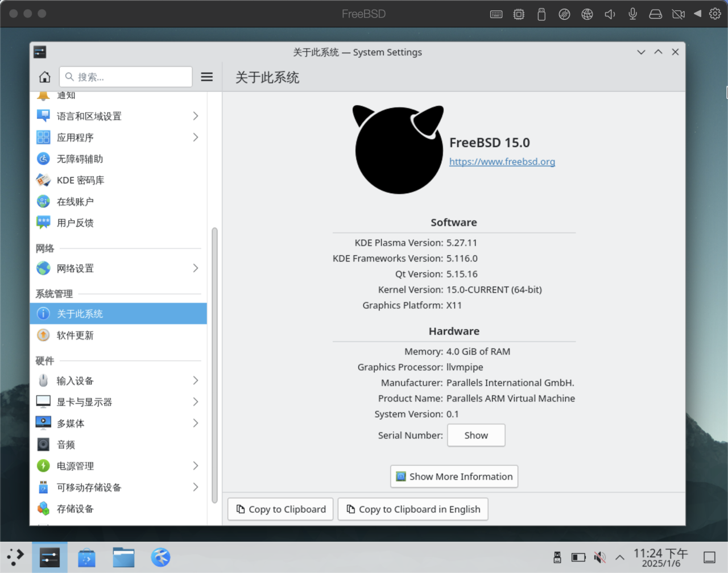Click the VM network globe icon
728x573 pixels.
[x=587, y=14]
